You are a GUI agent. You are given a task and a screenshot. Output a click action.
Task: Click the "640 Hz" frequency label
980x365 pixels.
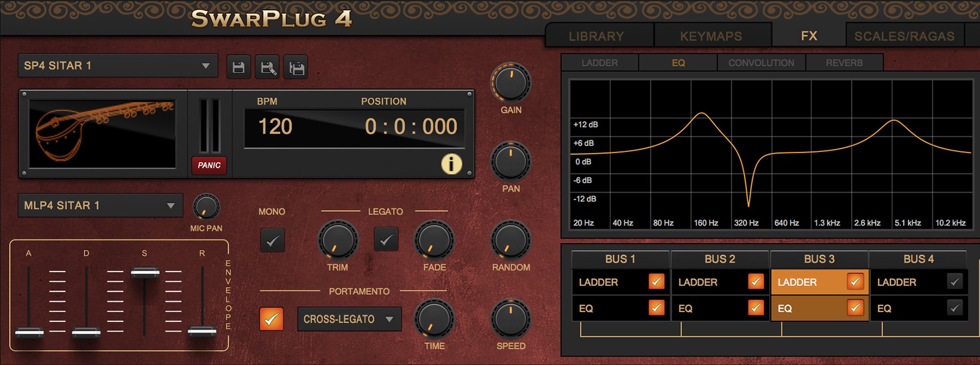click(786, 223)
